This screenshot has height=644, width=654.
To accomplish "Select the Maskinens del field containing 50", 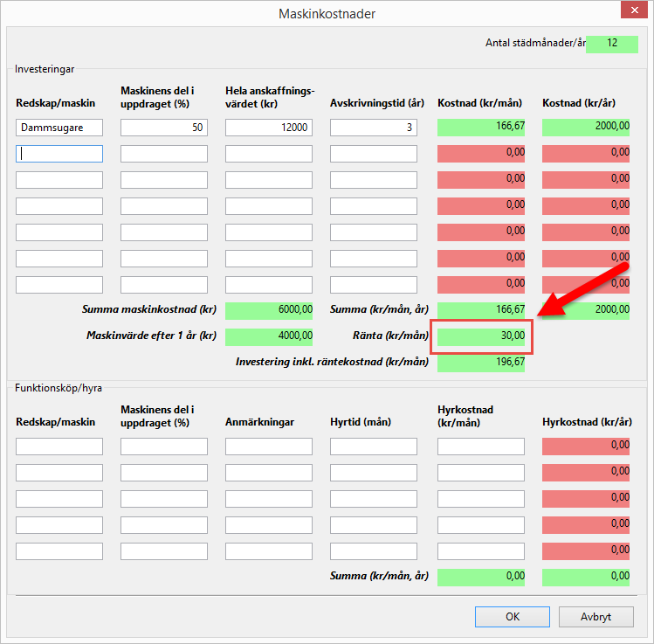I will 164,128.
